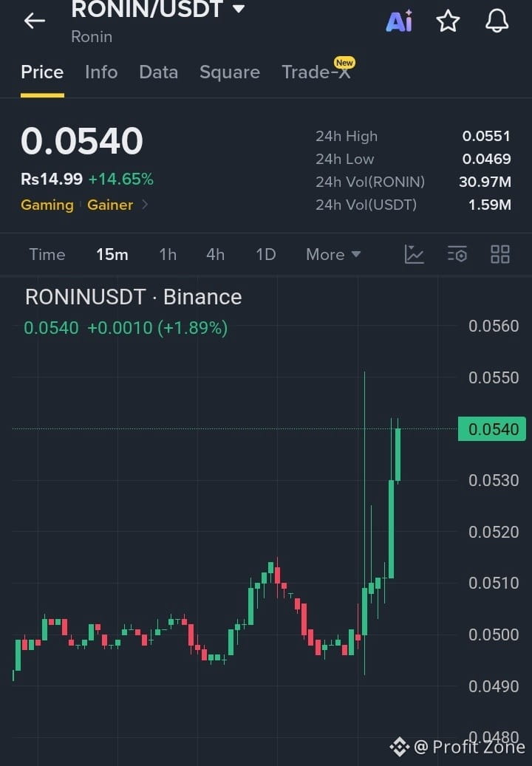Click the 0.0530 axis label
This screenshot has width=532, height=766.
point(494,480)
